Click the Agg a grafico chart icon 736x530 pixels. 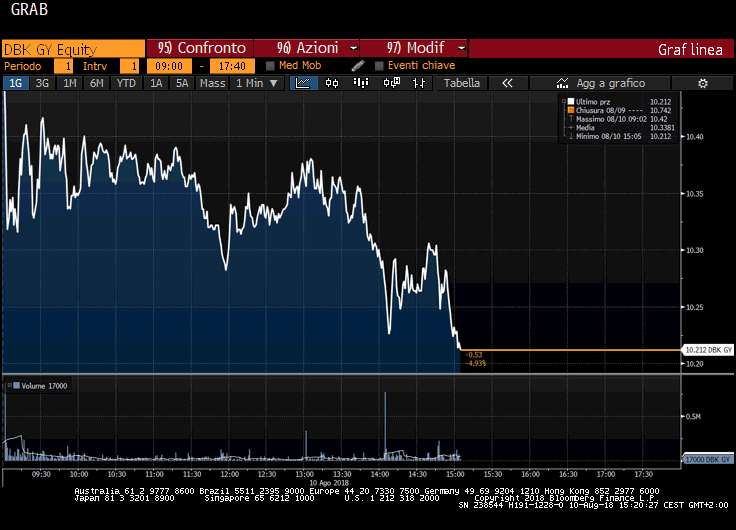click(562, 83)
